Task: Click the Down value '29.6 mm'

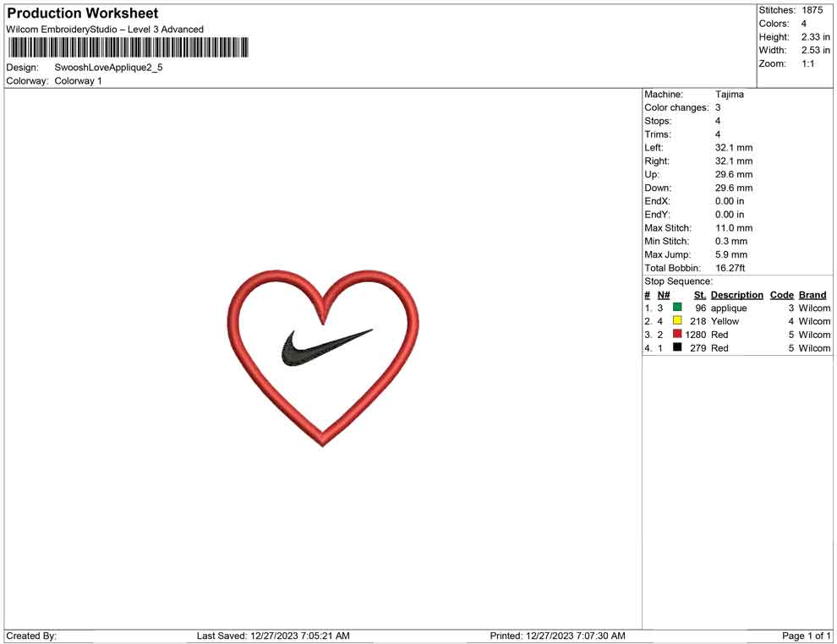Action: pos(734,188)
